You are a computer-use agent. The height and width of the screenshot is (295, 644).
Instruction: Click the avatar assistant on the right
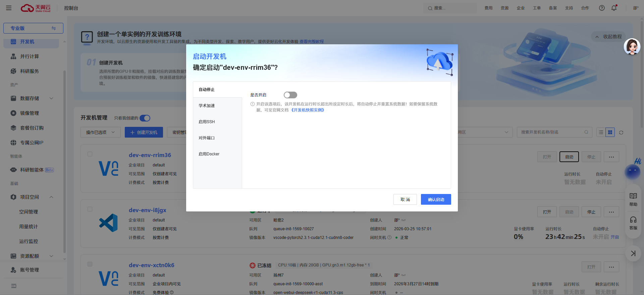[632, 47]
